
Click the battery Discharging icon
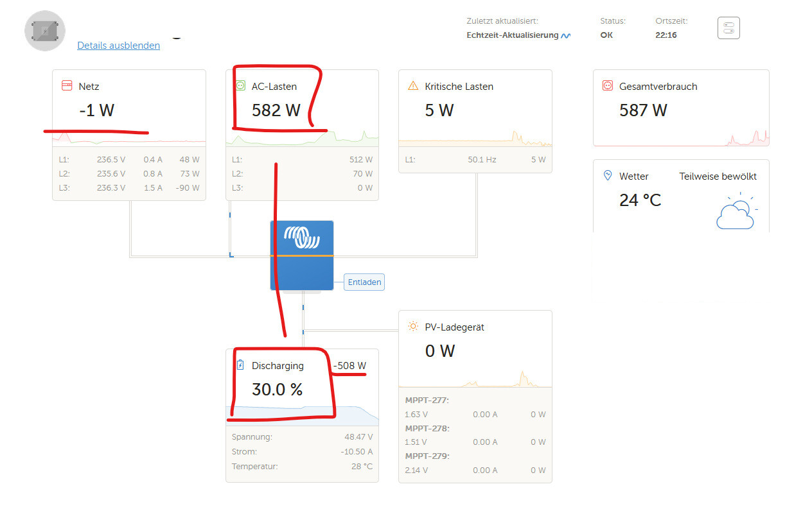[x=240, y=365]
